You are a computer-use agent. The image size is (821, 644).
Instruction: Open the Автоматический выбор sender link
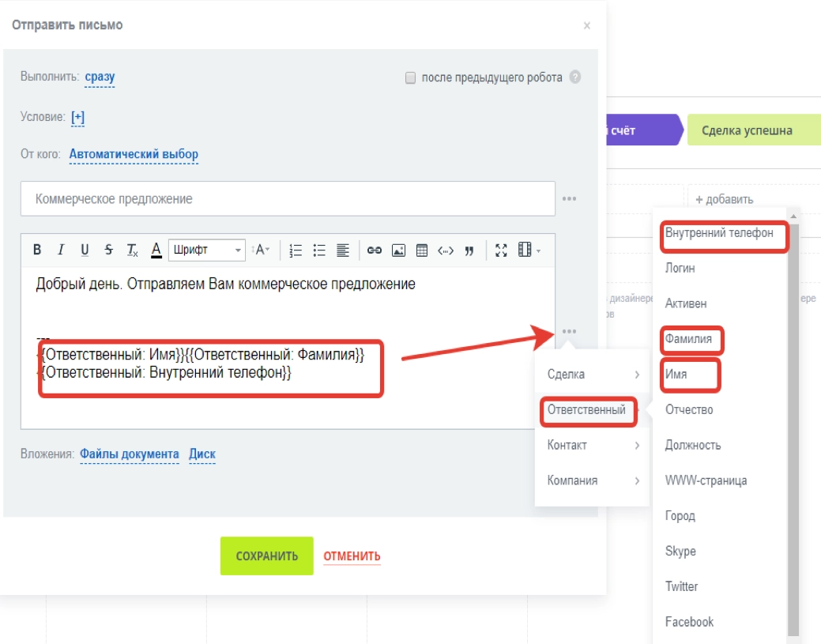coord(134,154)
